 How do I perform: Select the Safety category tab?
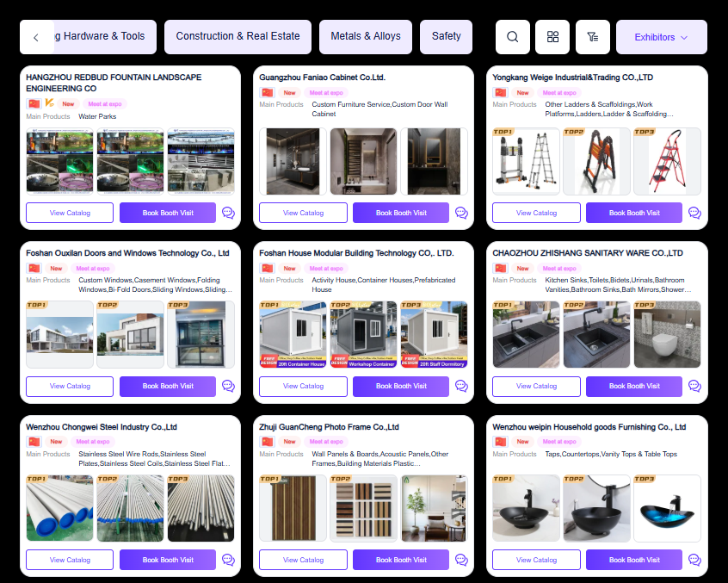click(446, 37)
